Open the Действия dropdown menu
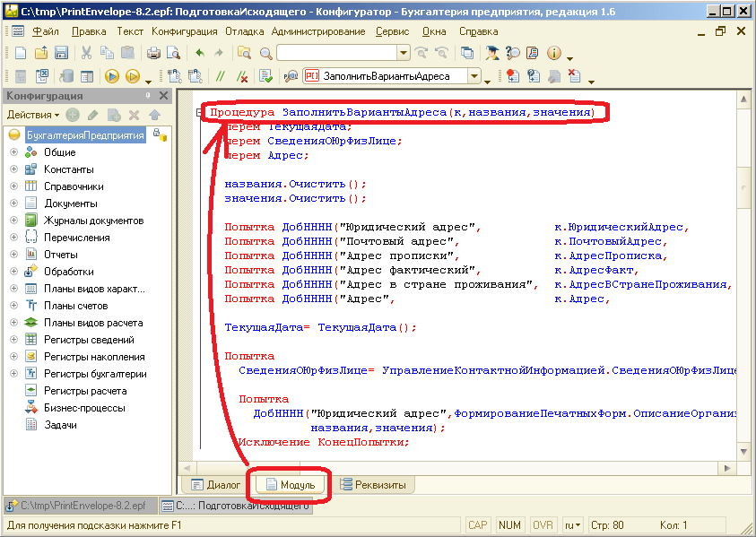This screenshot has height=537, width=756. (33, 115)
